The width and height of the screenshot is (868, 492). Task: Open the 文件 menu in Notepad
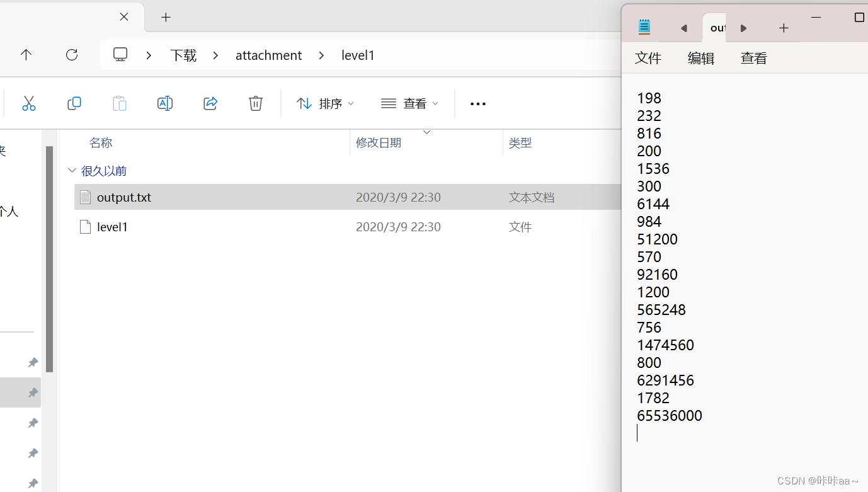tap(648, 58)
